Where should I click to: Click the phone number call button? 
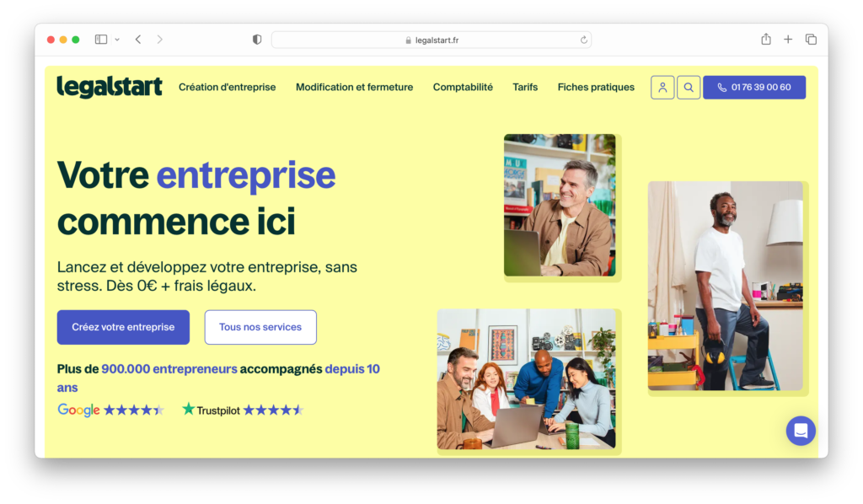pos(753,87)
